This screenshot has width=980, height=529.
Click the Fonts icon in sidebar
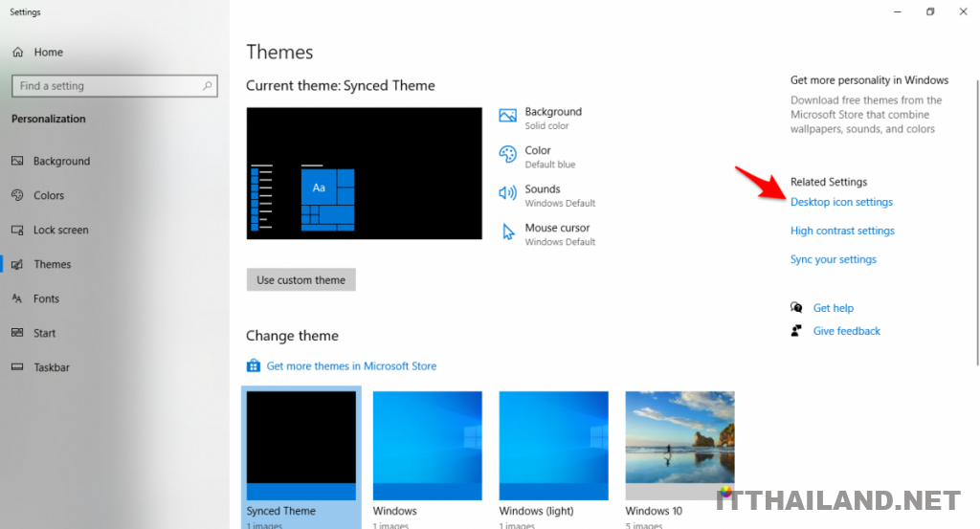coord(17,298)
